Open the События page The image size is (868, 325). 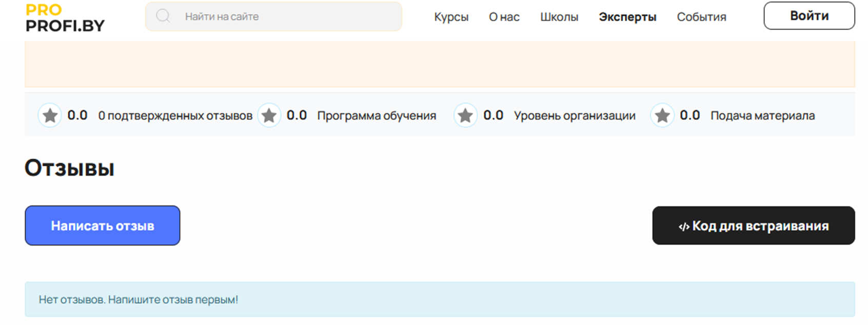pos(701,16)
